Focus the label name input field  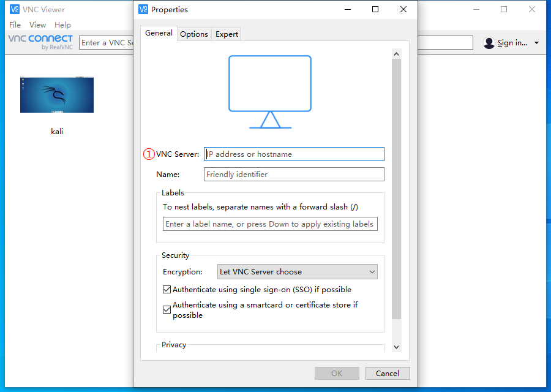(x=270, y=224)
